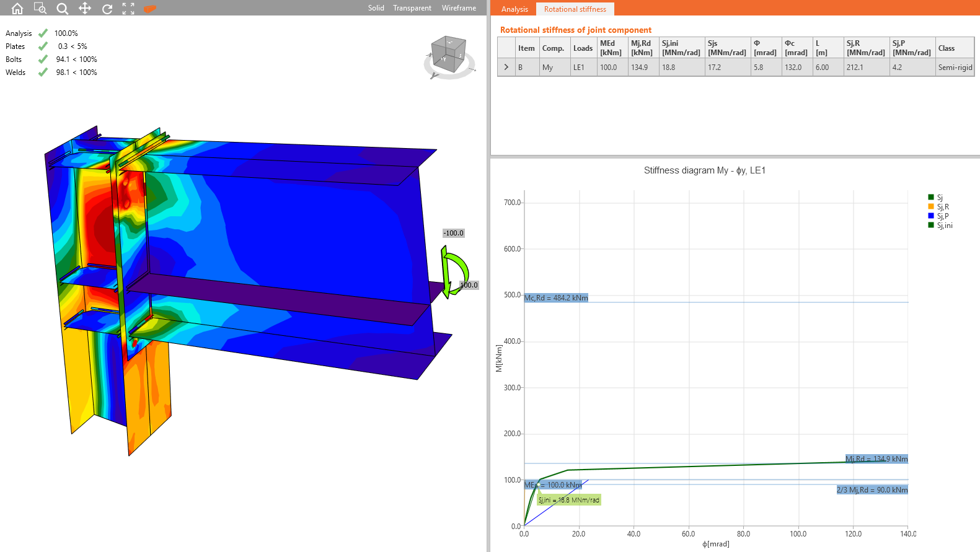This screenshot has height=552, width=980.
Task: Enable Transparent display mode
Action: [412, 8]
